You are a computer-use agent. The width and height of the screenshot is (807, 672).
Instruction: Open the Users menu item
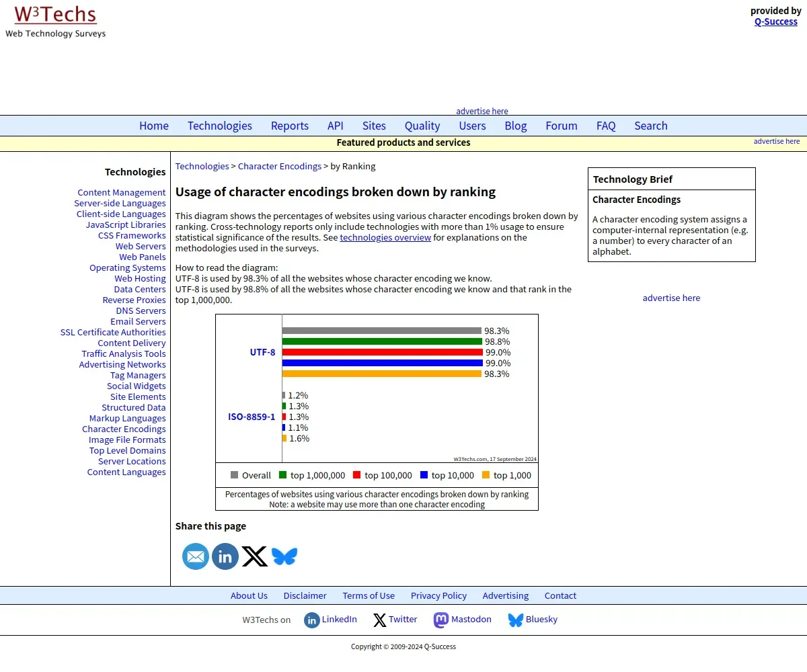tap(473, 126)
